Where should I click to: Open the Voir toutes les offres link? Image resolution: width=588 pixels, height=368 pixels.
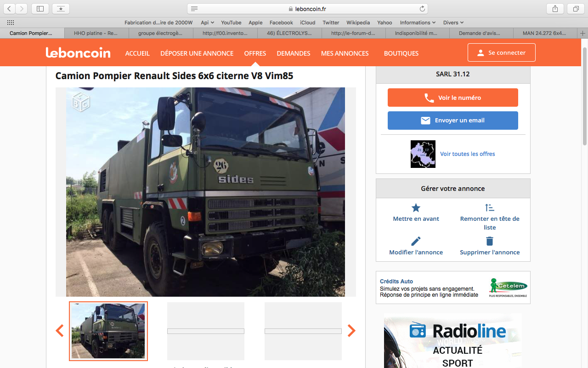coord(467,154)
